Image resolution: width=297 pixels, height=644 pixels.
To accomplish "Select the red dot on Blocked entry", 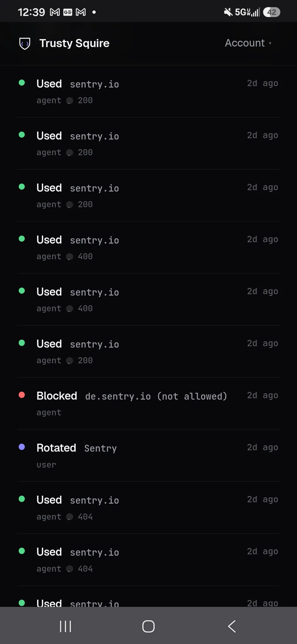I will 22,395.
